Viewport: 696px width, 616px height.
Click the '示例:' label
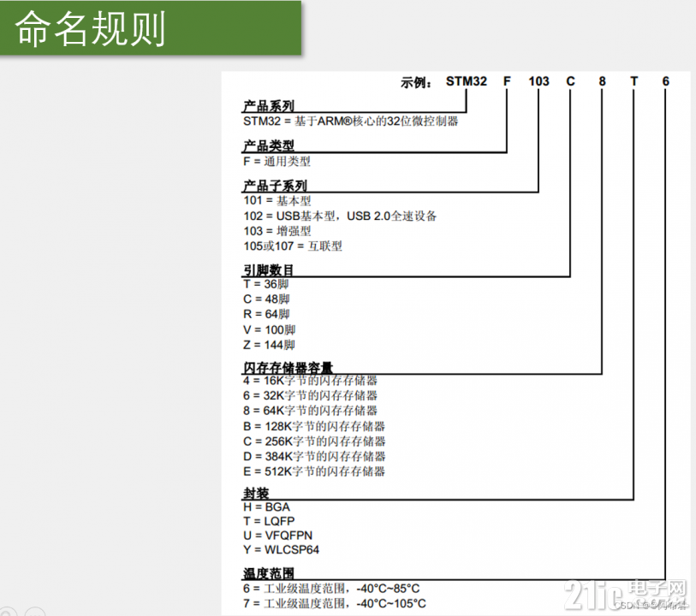415,82
